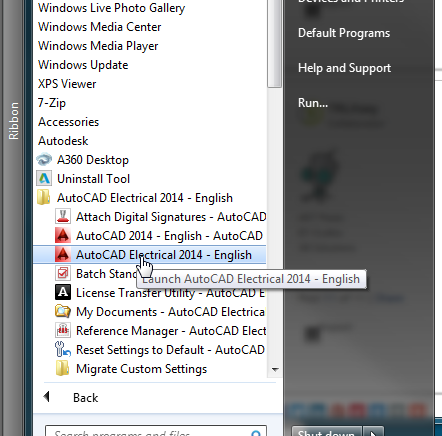The width and height of the screenshot is (442, 436).
Task: Click the search magnifier icon
Action: pyautogui.click(x=256, y=433)
